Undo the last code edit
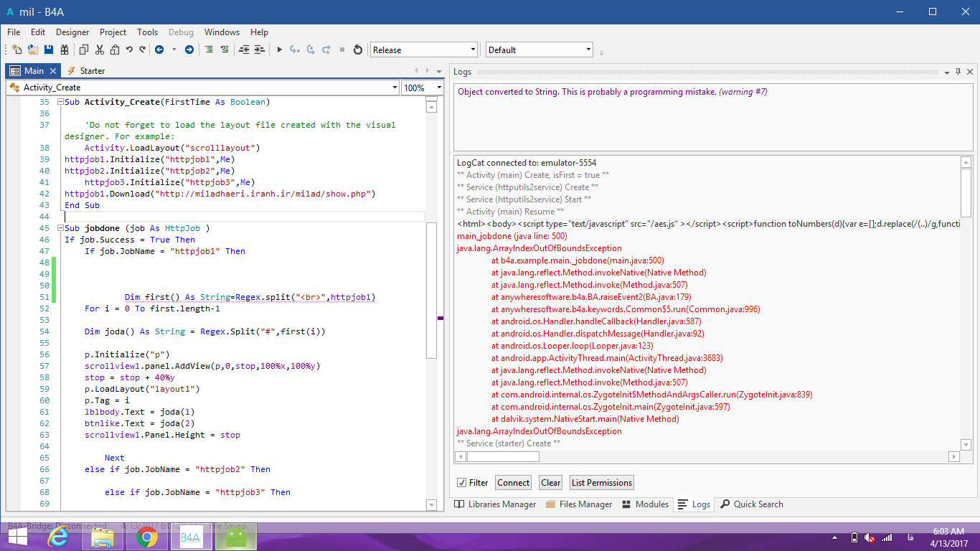 point(128,50)
